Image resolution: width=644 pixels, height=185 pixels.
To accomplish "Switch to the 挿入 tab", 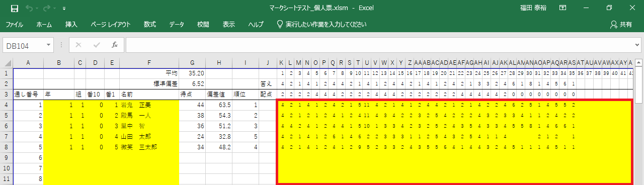I will (x=71, y=24).
